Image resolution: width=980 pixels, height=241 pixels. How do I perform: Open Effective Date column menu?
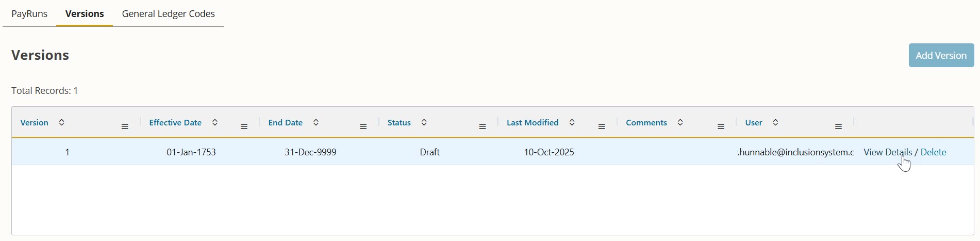click(x=244, y=127)
